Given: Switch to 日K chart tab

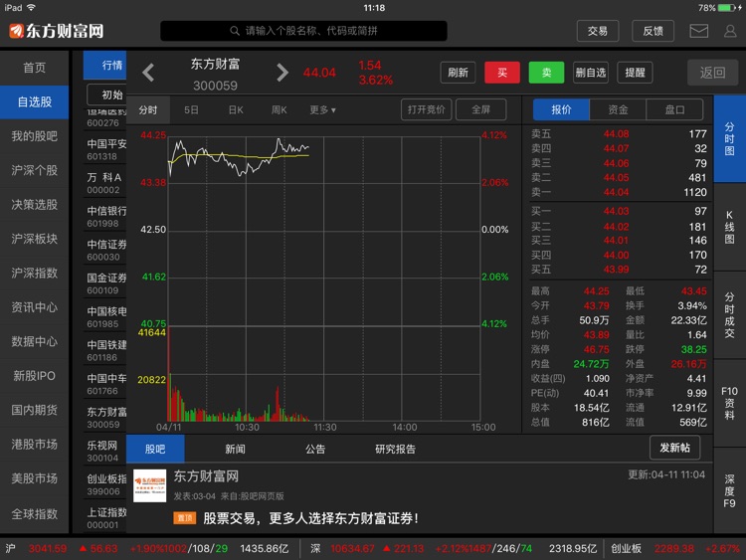Looking at the screenshot, I should click(236, 109).
